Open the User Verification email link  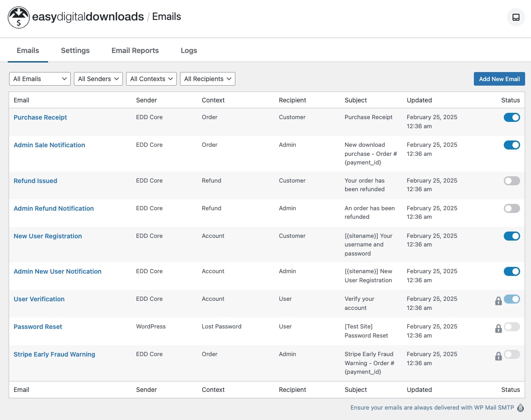pos(39,299)
